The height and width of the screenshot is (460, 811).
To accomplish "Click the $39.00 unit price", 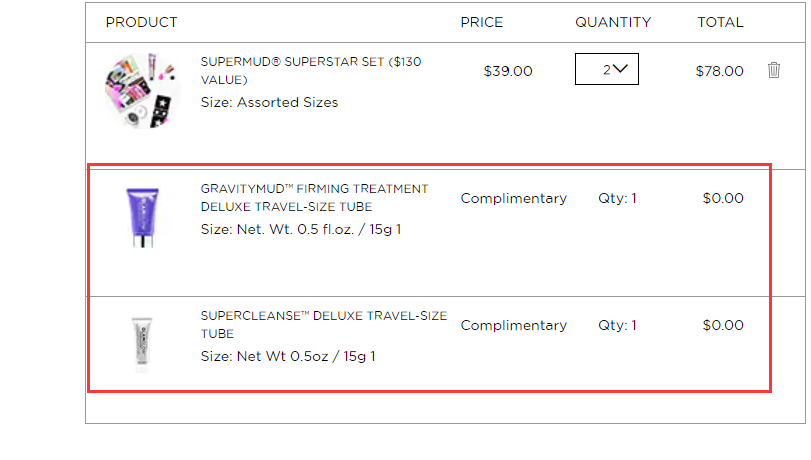I will coord(508,71).
